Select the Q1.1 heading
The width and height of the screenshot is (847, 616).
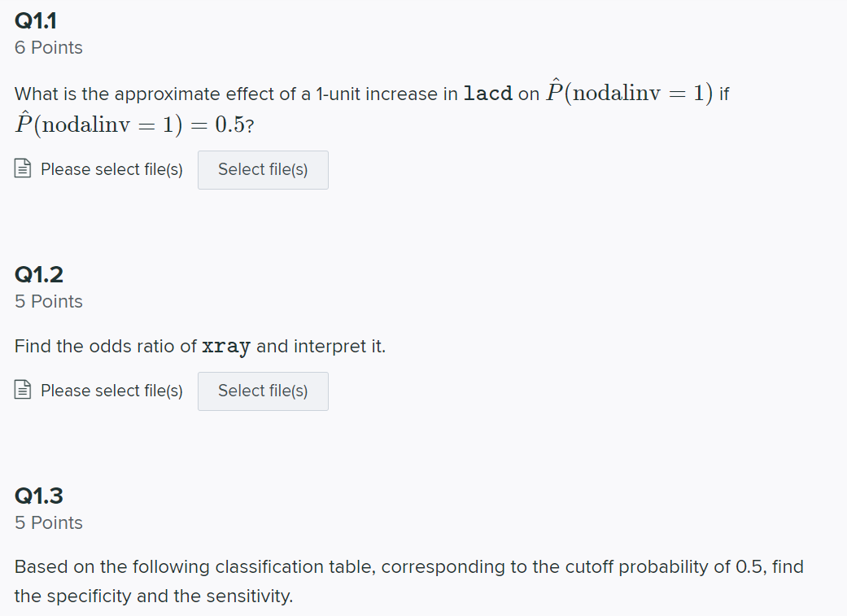point(36,21)
